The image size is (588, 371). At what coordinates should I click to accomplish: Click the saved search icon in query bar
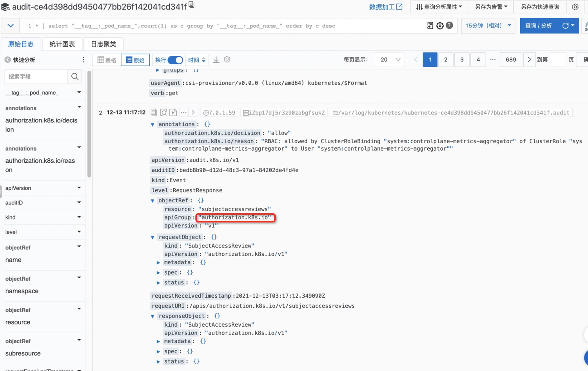(430, 25)
